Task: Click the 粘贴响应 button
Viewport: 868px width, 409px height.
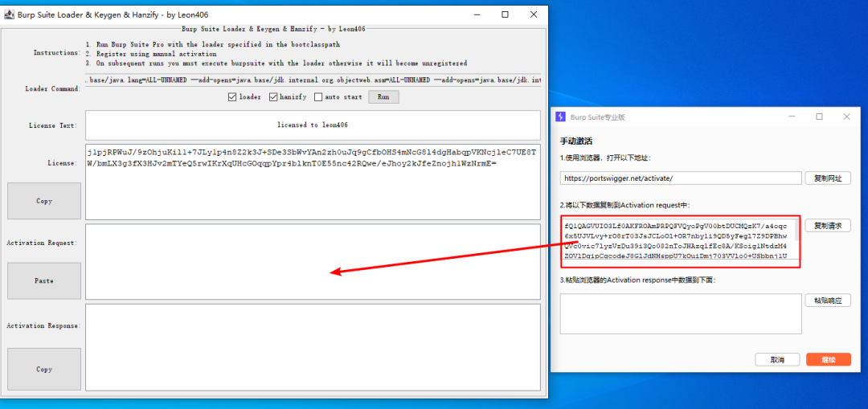Action: [828, 301]
